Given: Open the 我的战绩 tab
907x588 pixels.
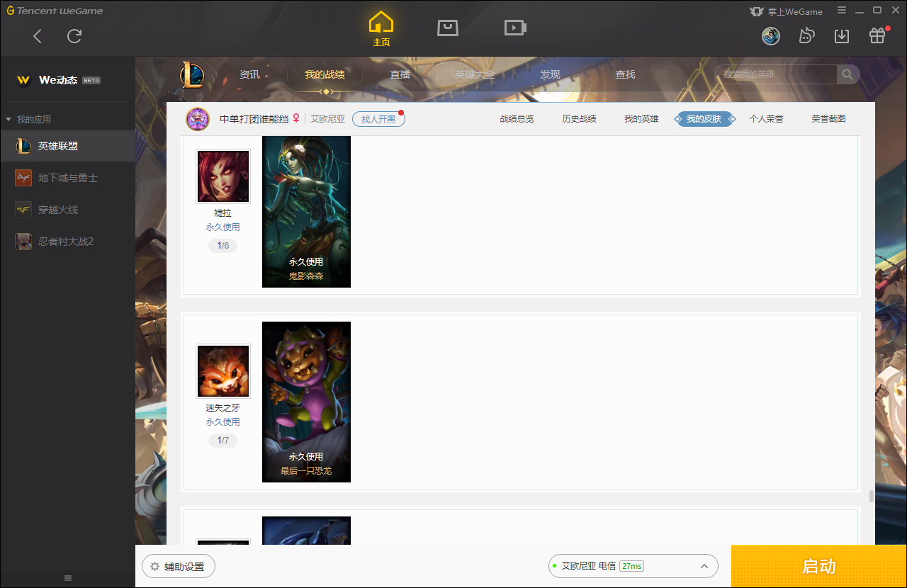Looking at the screenshot, I should coord(325,74).
